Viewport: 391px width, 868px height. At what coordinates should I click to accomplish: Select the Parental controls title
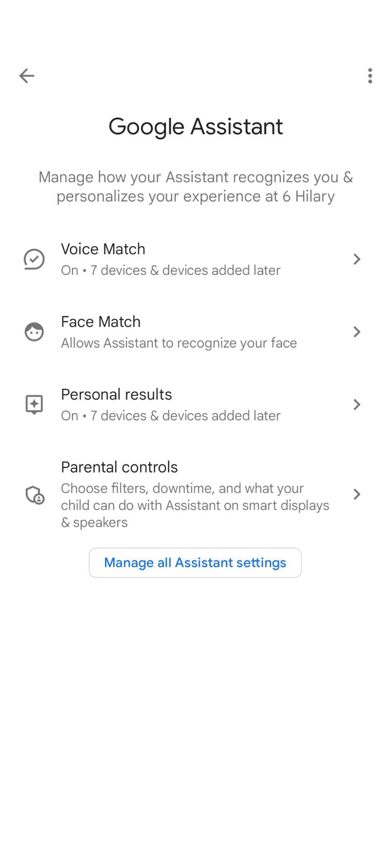(x=119, y=467)
